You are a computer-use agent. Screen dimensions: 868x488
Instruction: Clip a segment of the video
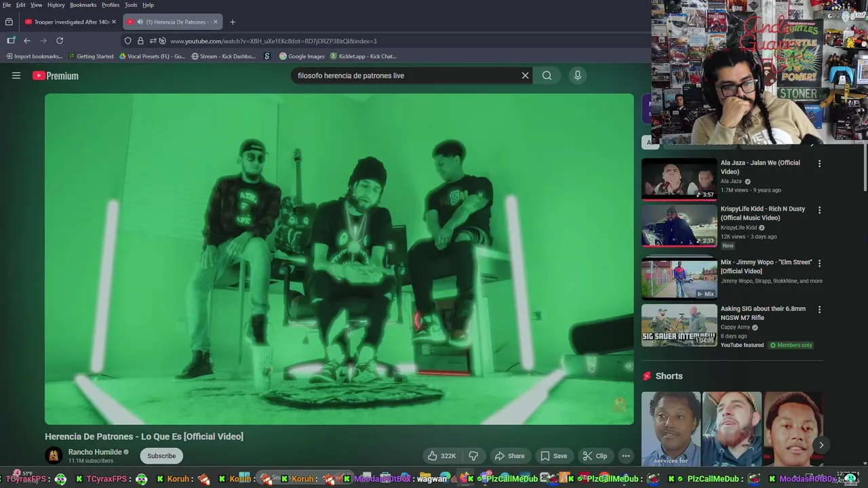(x=595, y=456)
